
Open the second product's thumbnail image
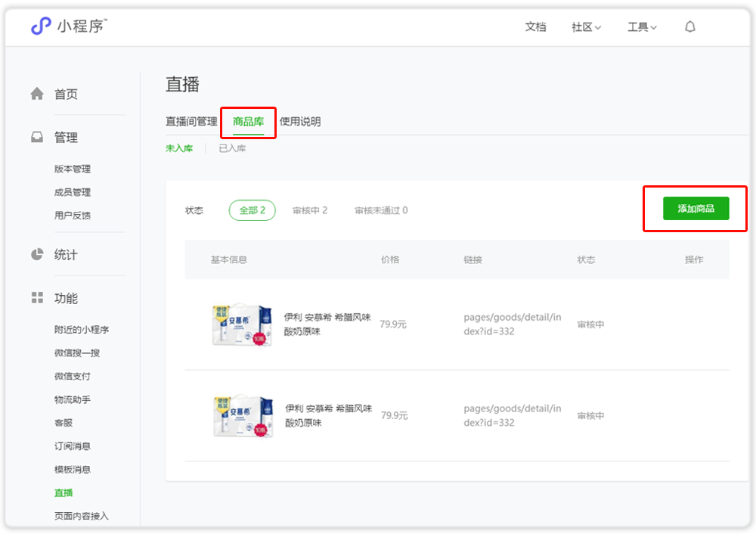tap(242, 415)
